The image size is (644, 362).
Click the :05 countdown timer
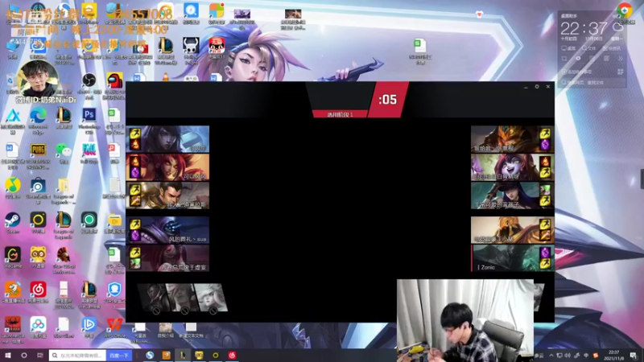[x=388, y=99]
